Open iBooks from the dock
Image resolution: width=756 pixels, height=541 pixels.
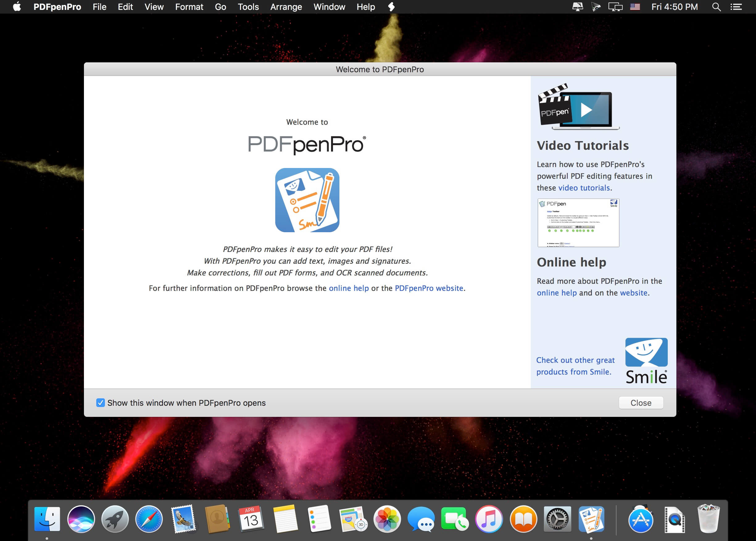tap(523, 519)
